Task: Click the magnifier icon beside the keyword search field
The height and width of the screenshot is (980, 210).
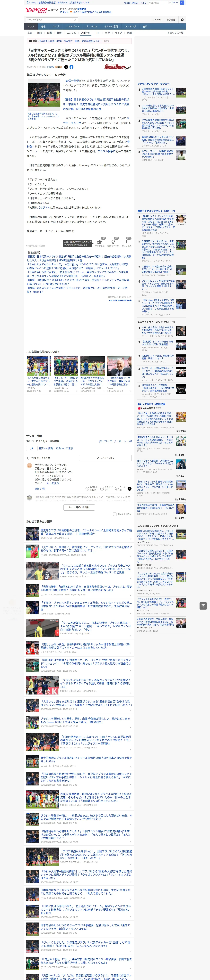Action: (75, 20)
